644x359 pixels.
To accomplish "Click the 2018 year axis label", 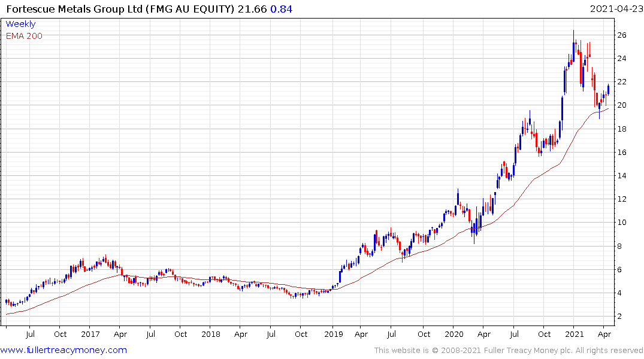I will click(211, 334).
